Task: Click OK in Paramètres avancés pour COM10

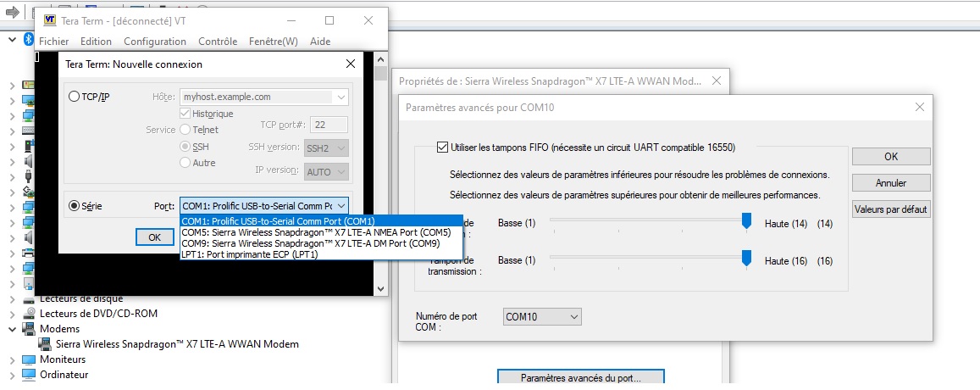Action: [x=890, y=157]
